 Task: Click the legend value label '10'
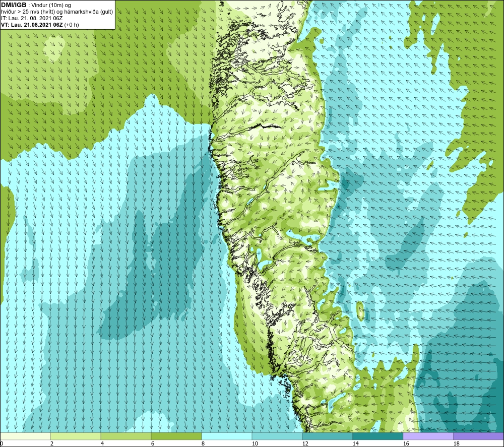point(255,443)
